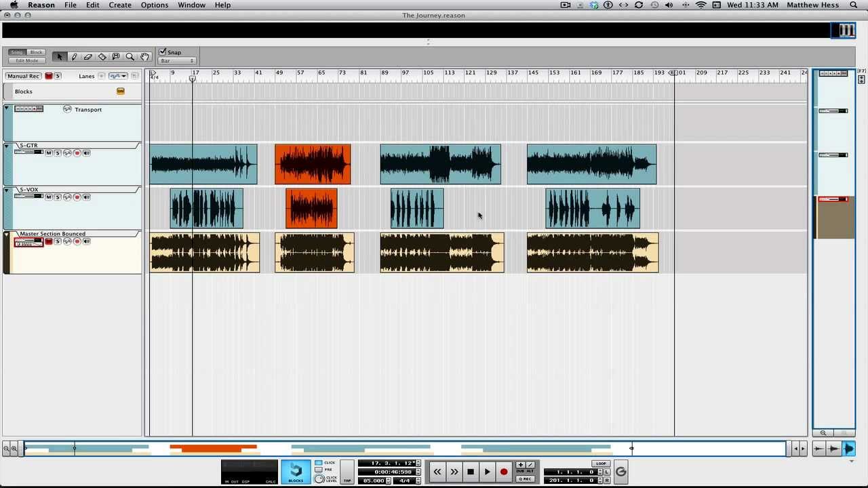Toggle Pre-count on
The width and height of the screenshot is (868, 488).
point(319,470)
